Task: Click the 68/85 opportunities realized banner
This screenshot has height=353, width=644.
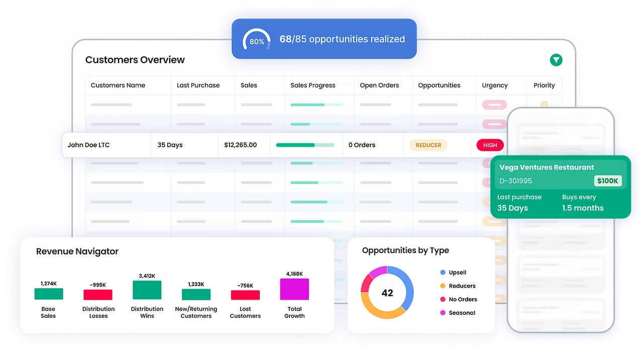Action: (343, 39)
